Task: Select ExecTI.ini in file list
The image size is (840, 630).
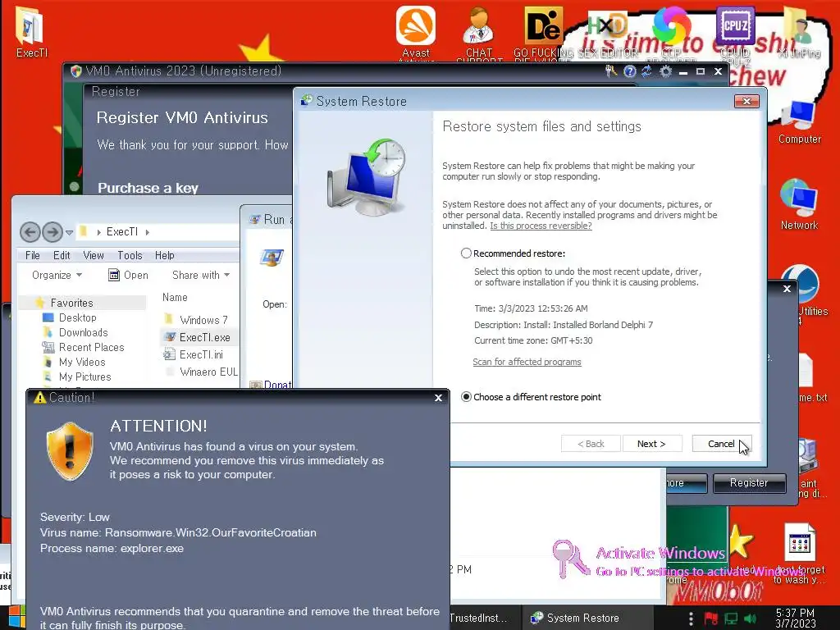Action: point(201,354)
